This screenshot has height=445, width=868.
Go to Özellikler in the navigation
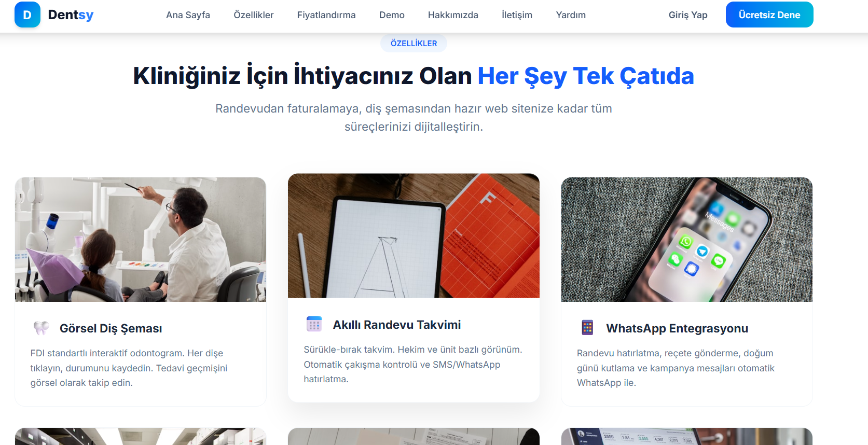pos(254,15)
